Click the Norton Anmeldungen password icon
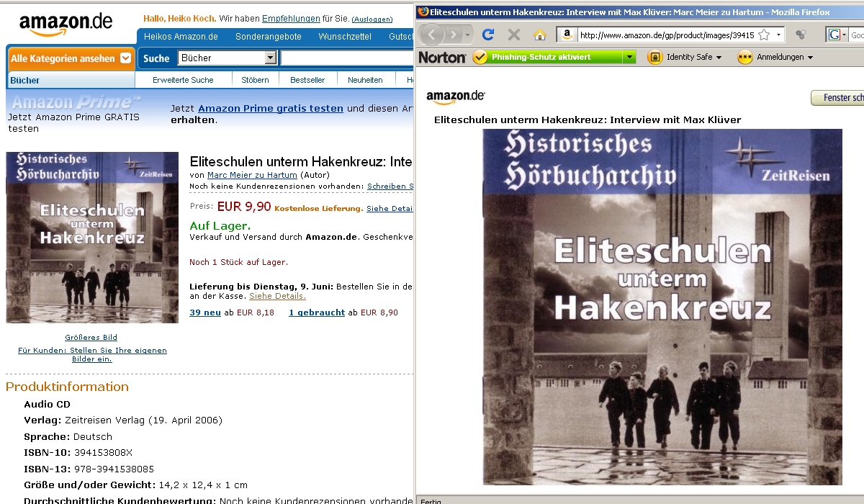Viewport: 864px width, 504px height. [745, 57]
